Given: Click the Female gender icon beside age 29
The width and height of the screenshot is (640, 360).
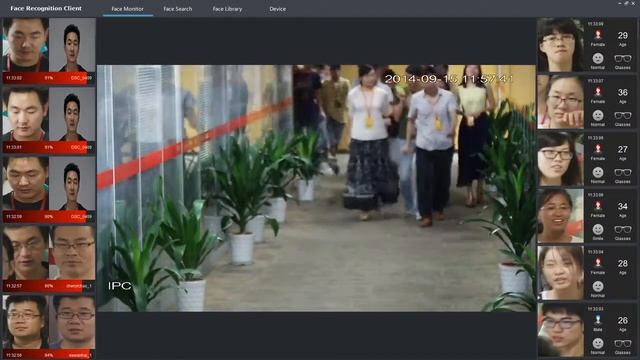Looking at the screenshot, I should [598, 35].
